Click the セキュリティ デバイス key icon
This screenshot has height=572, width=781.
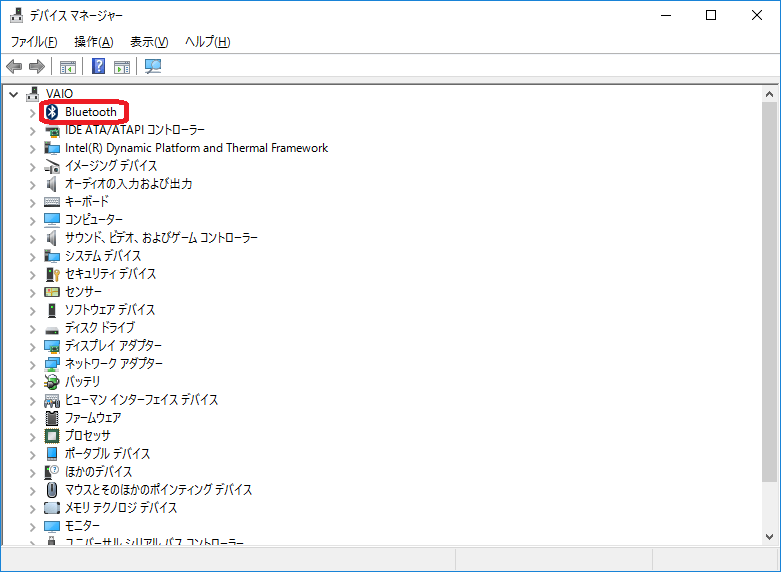(52, 274)
